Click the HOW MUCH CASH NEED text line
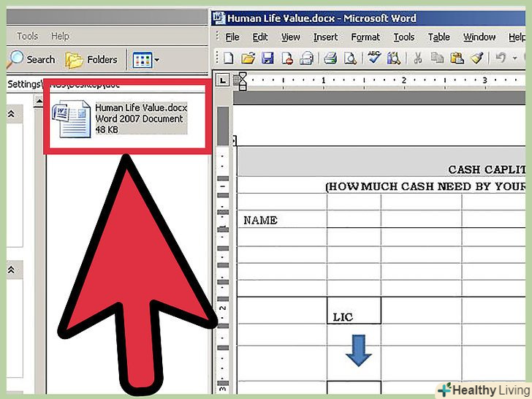This screenshot has width=532, height=399. (425, 186)
